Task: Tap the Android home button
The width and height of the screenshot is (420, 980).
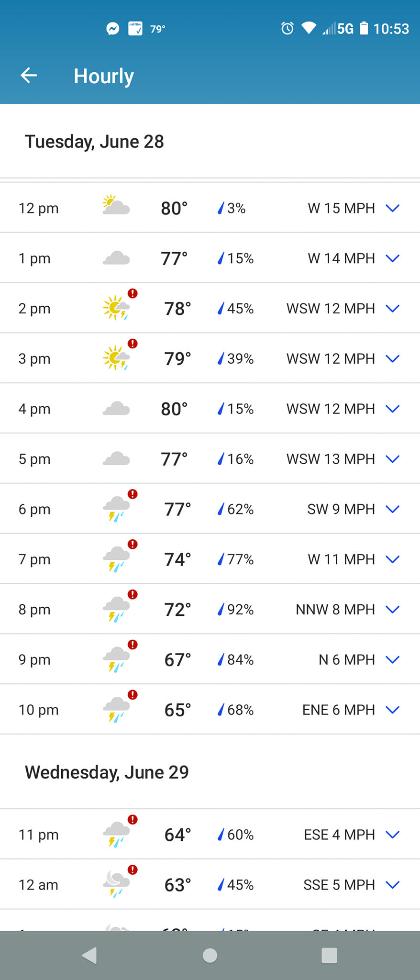Action: tap(210, 955)
